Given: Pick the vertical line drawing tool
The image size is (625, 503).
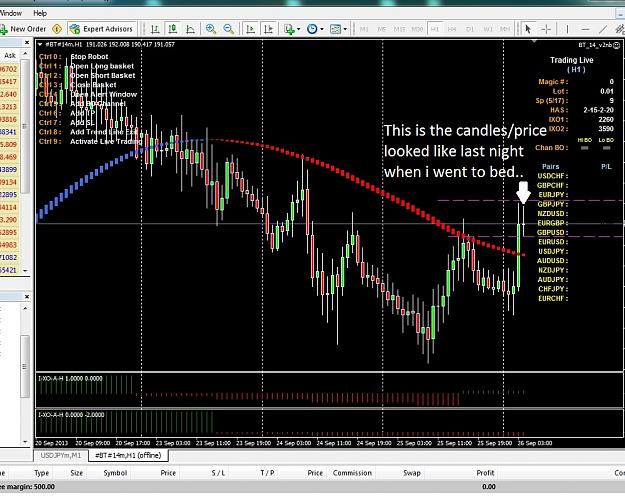Looking at the screenshot, I should click(x=567, y=29).
